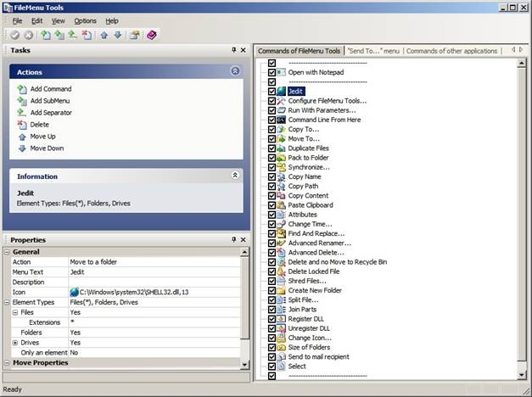
Task: Collapse the Files property node
Action: (15, 312)
